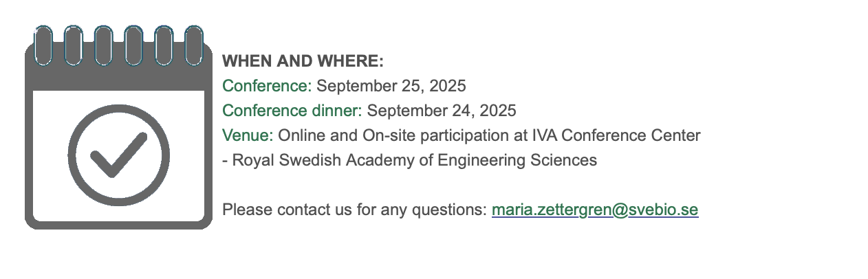Click the green "Venue:" label
The image size is (868, 279).
(x=248, y=135)
